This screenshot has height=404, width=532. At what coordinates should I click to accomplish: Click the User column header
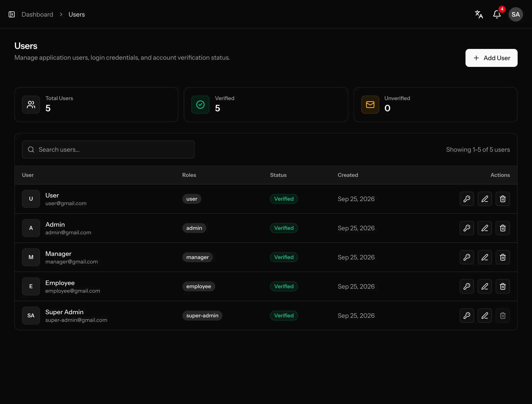tap(28, 175)
